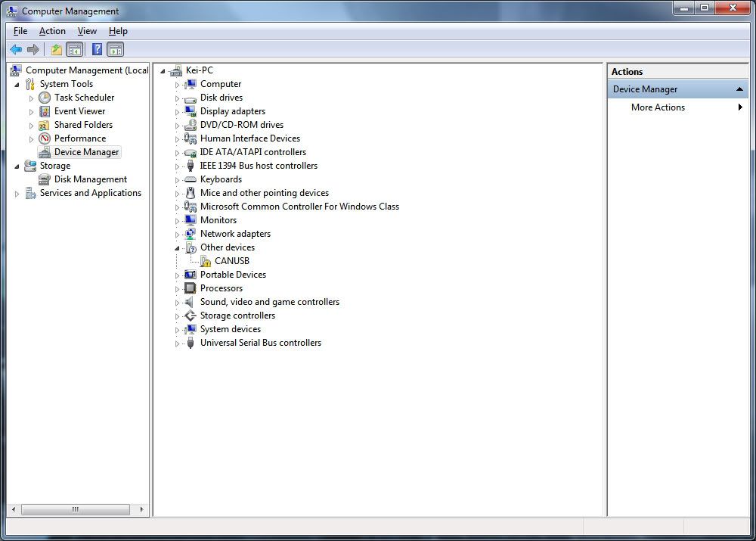
Task: Click left pane scroll left arrow
Action: coord(14,510)
